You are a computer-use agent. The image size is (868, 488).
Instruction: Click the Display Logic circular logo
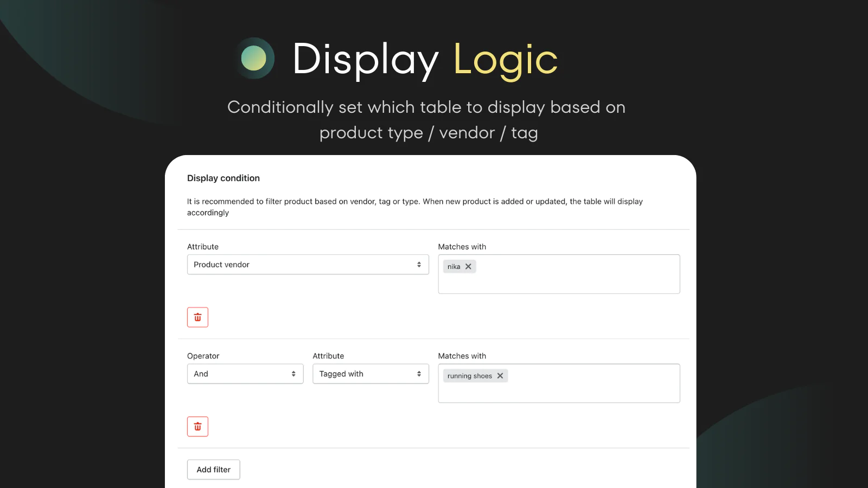(254, 59)
